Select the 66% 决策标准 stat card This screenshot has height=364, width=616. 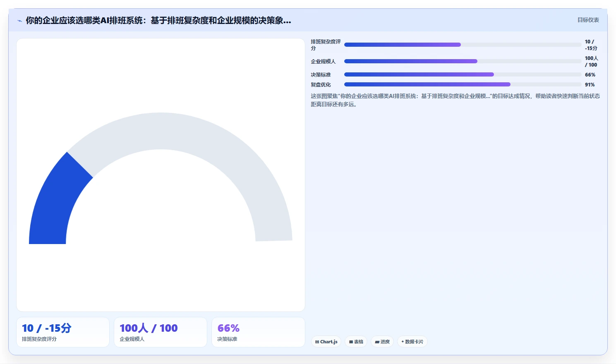pyautogui.click(x=258, y=332)
